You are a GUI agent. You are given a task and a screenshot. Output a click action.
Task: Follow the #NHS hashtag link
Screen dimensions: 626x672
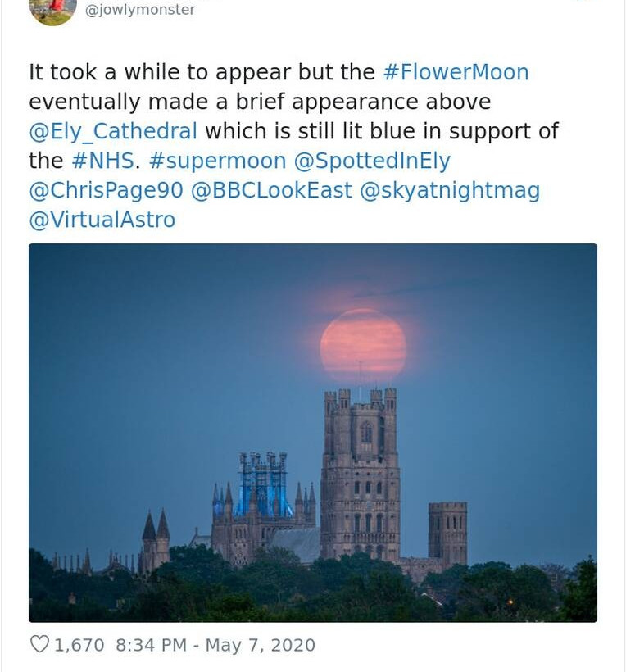pyautogui.click(x=102, y=161)
